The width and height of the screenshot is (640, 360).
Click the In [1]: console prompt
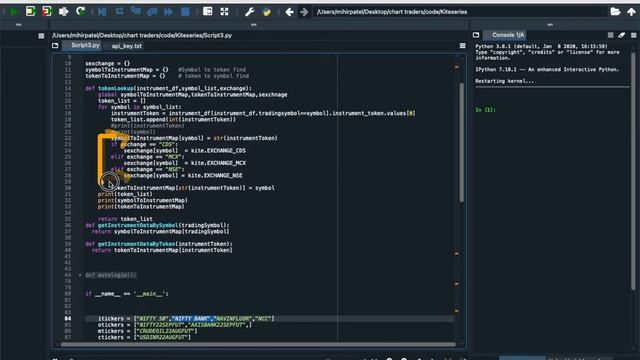[x=485, y=110]
